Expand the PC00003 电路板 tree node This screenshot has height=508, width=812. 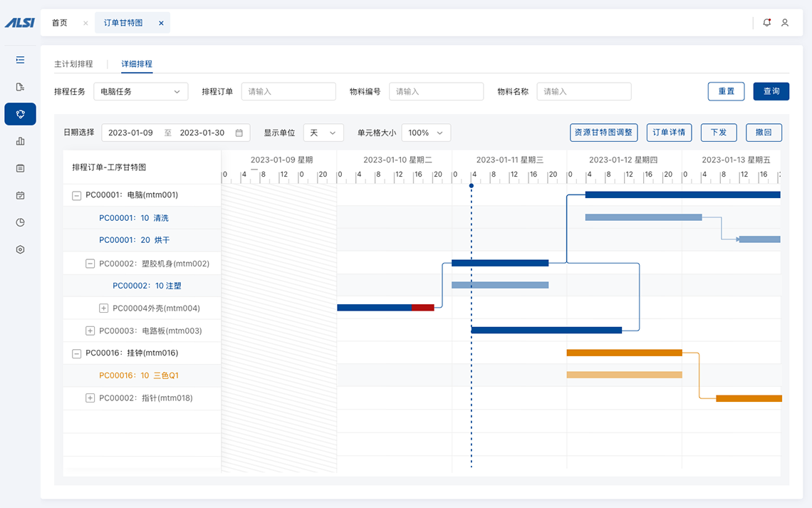point(90,331)
